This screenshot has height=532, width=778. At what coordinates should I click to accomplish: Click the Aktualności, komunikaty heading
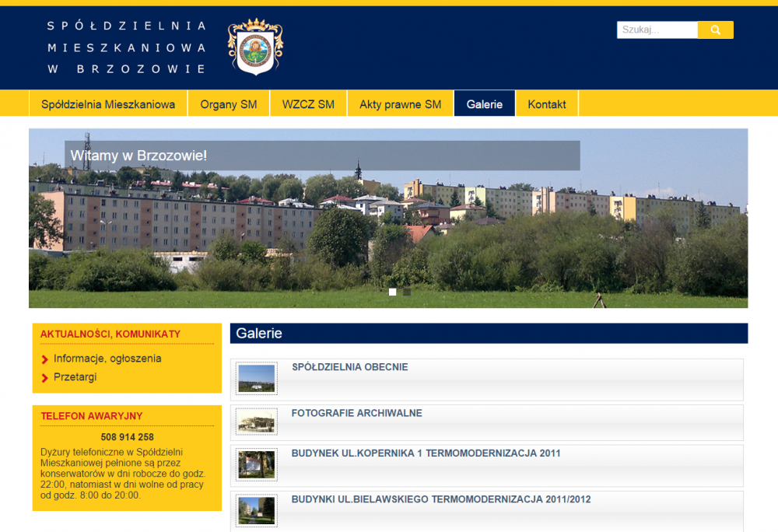110,334
